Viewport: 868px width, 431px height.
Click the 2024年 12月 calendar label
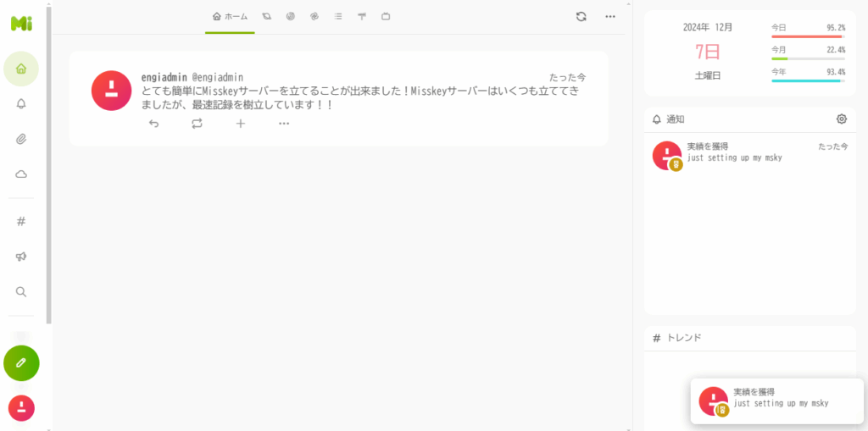(708, 27)
